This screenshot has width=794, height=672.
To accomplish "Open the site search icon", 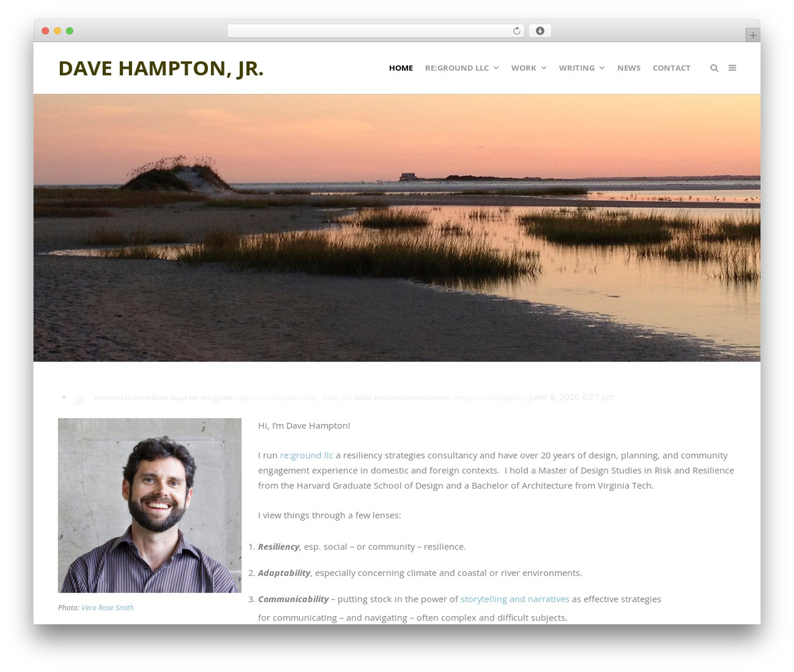I will click(x=714, y=68).
